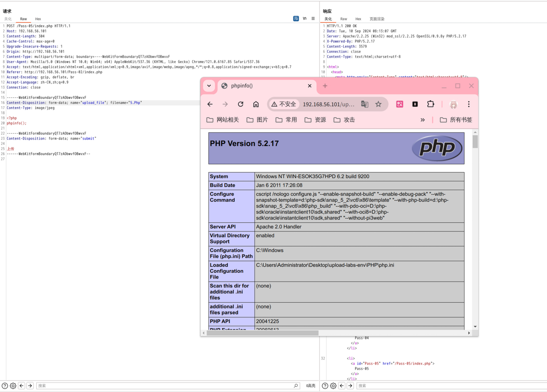
Task: Bookmark page with the star icon
Action: 378,104
